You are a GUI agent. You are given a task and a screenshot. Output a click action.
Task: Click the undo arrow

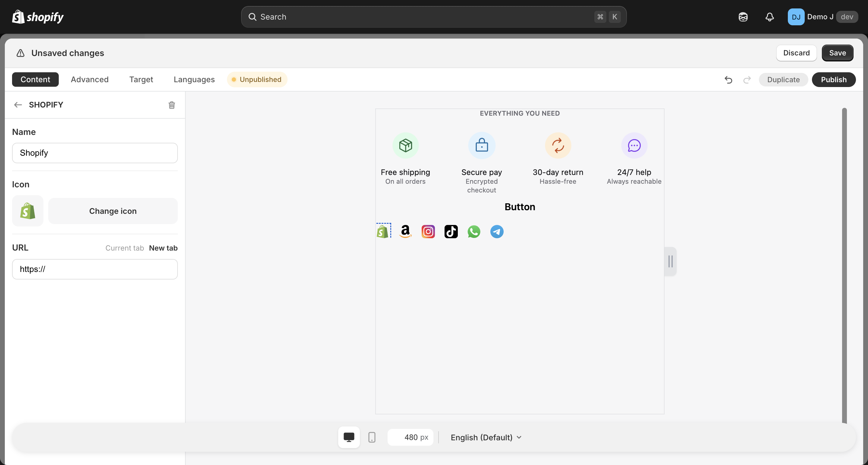[x=728, y=80]
